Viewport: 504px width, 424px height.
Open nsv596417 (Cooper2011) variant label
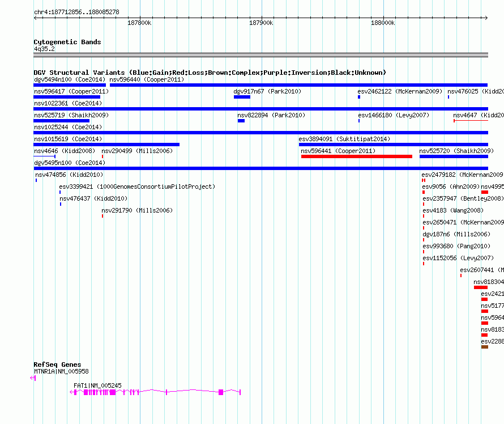click(71, 91)
